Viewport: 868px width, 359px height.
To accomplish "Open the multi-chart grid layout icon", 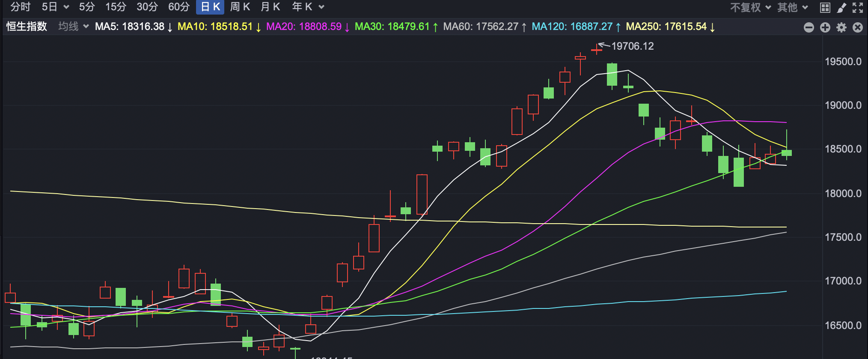I will (825, 7).
